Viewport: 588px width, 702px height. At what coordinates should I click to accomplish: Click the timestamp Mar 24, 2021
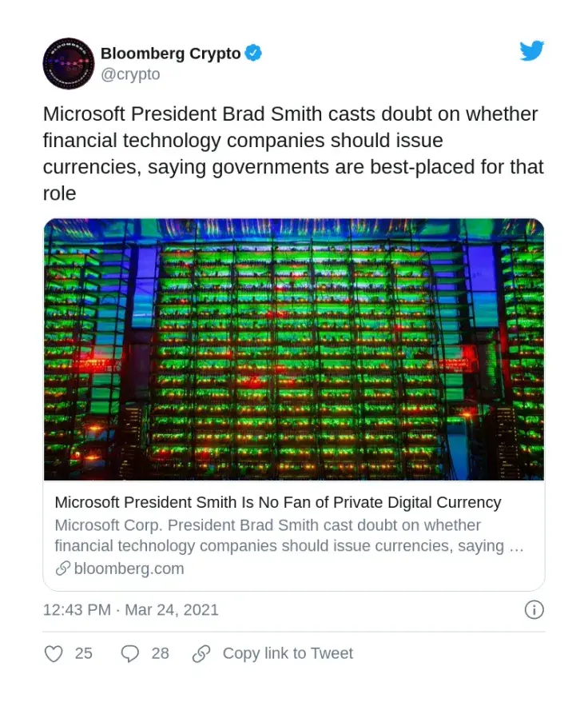[172, 609]
